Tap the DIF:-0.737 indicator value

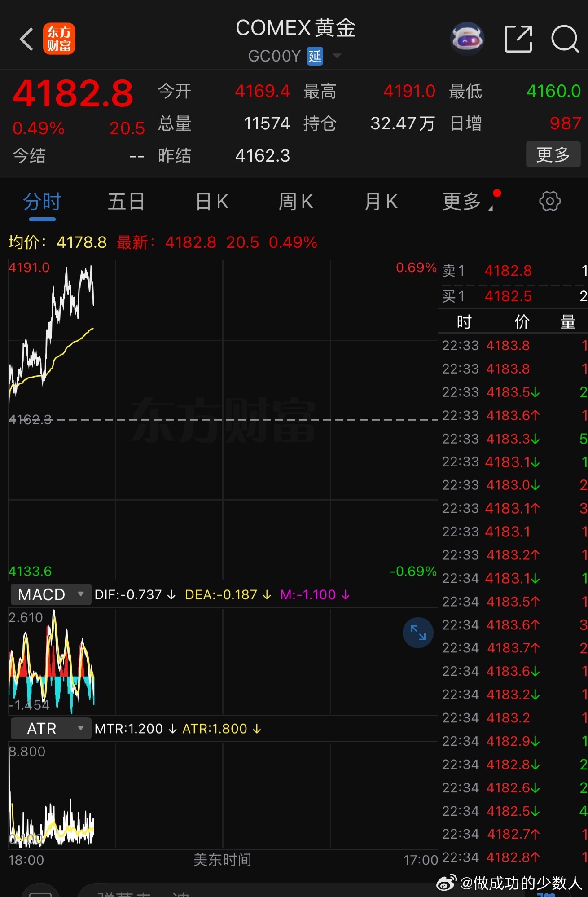(135, 594)
